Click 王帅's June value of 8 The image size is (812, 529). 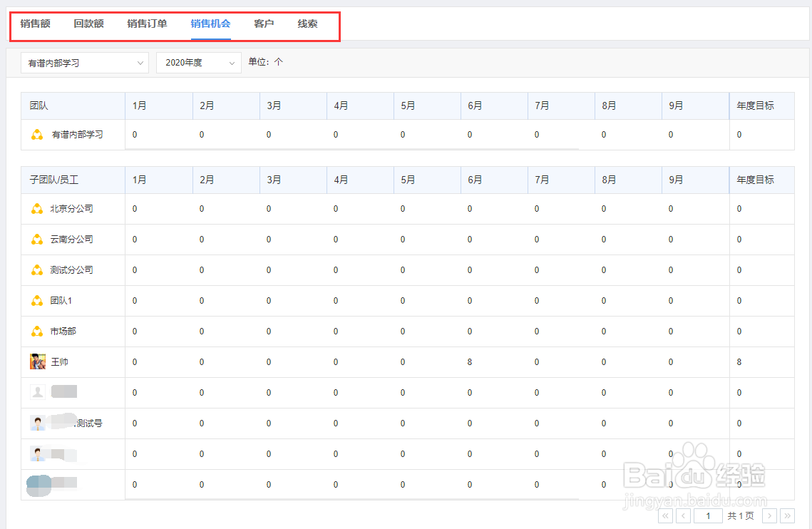[470, 362]
